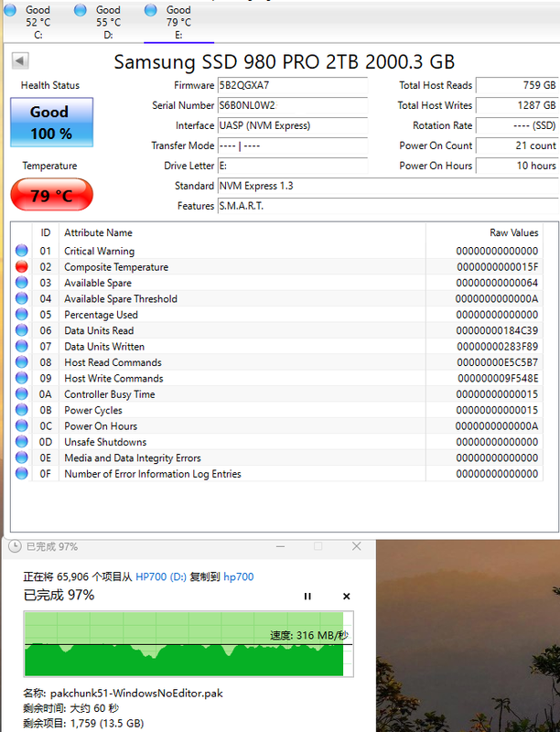Viewport: 560px width, 732px height.
Task: Select the Composite Temperature attribute name
Action: tap(116, 267)
